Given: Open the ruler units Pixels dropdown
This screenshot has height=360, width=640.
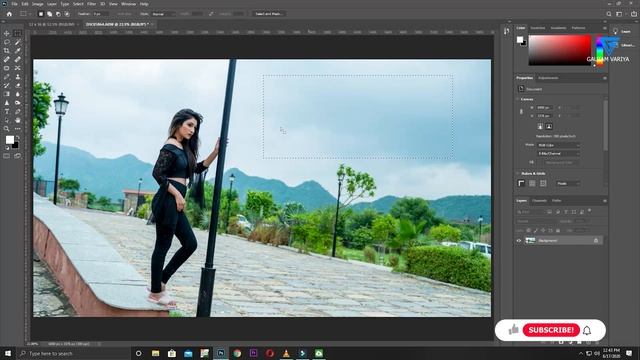Looking at the screenshot, I should pyautogui.click(x=568, y=184).
